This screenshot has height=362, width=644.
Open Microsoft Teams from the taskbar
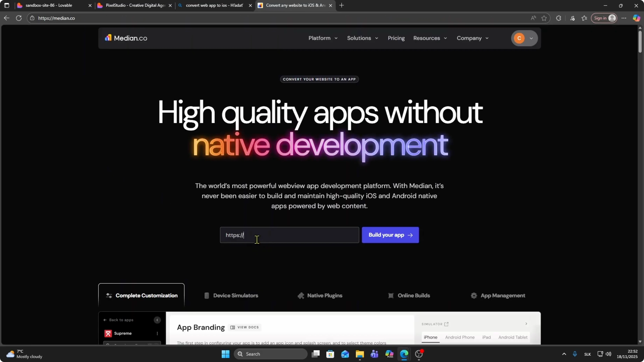coord(374,354)
